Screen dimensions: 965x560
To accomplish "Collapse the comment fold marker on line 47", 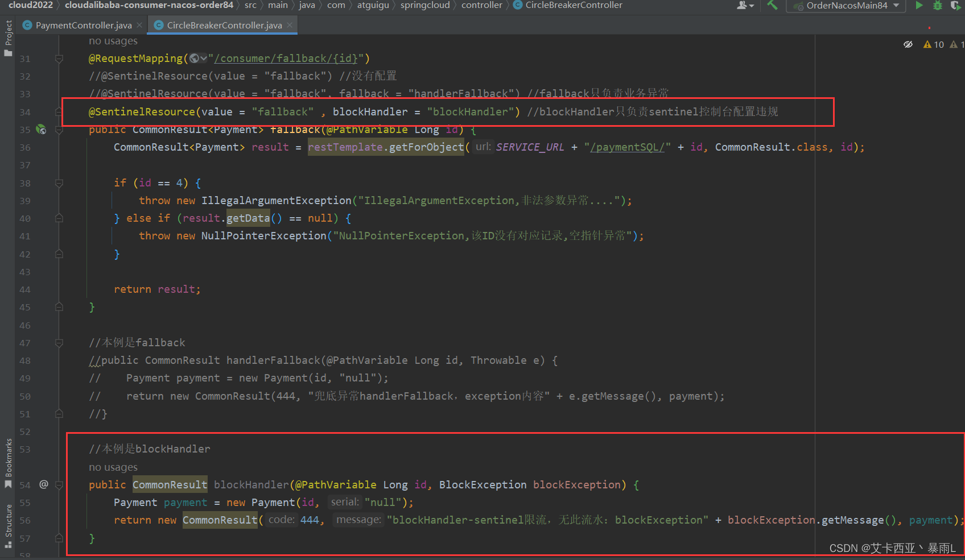I will (x=59, y=343).
